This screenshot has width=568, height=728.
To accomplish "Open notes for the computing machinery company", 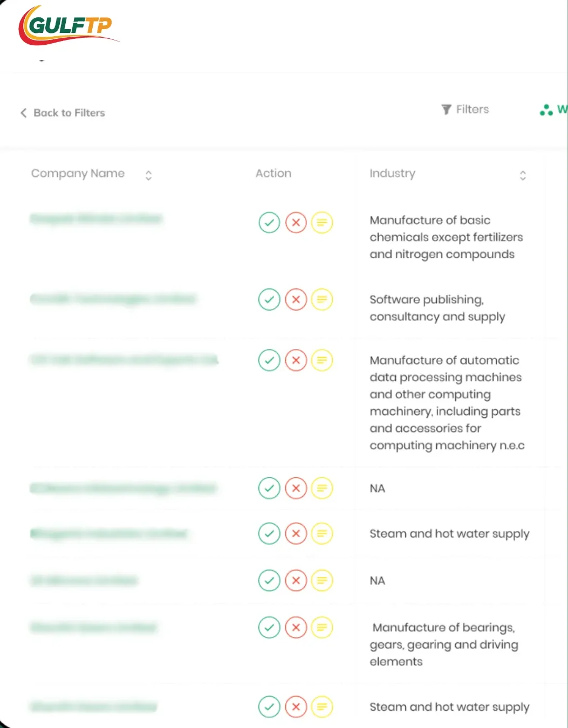I will click(322, 360).
